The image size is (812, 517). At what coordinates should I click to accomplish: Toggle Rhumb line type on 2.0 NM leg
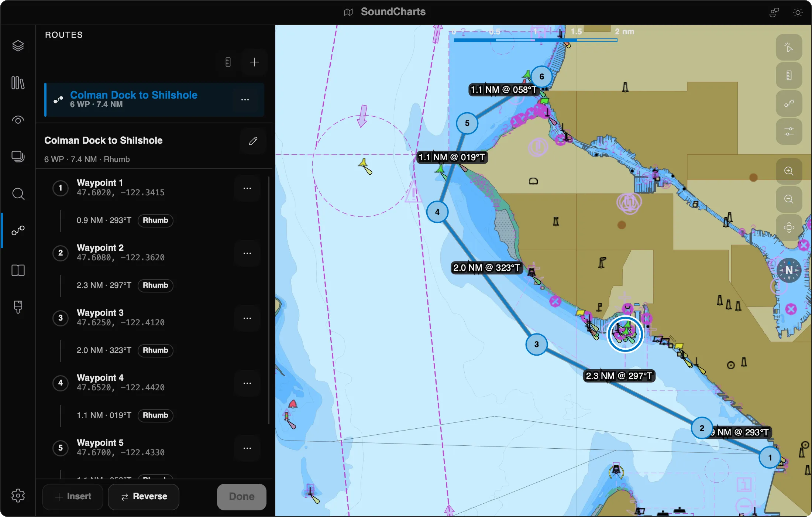point(155,350)
